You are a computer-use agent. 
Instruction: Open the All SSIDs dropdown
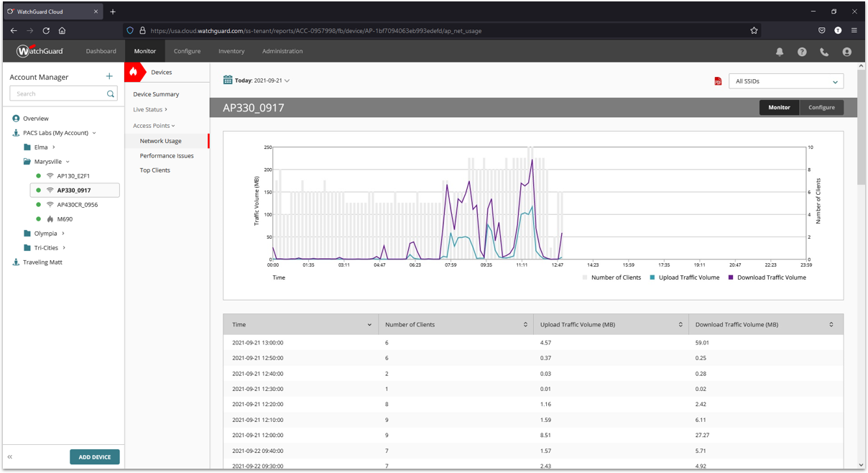tap(786, 81)
